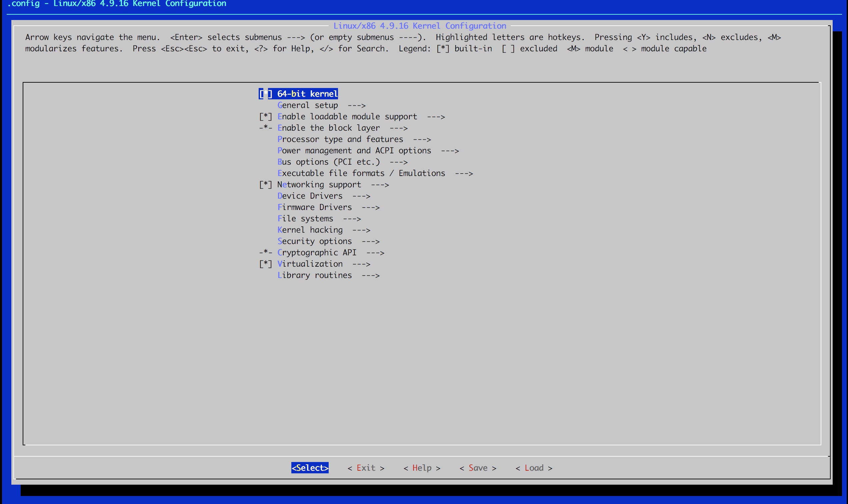Click the .config title bar text

point(116,3)
